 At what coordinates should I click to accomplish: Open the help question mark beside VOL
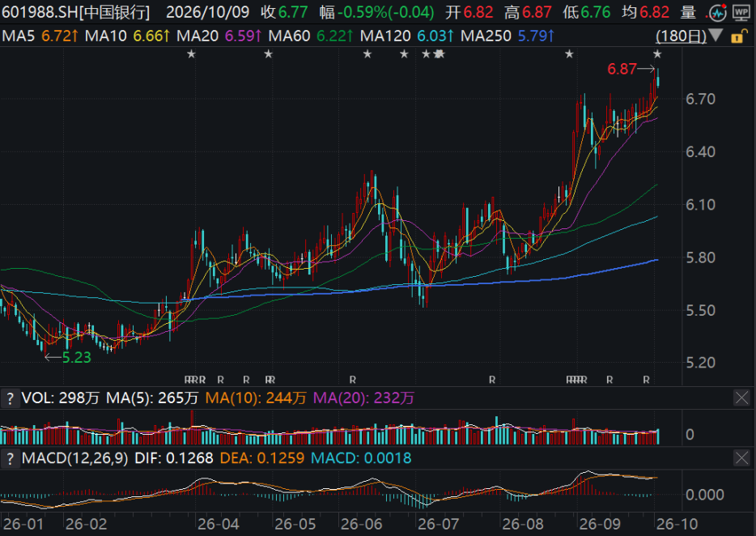tap(10, 398)
